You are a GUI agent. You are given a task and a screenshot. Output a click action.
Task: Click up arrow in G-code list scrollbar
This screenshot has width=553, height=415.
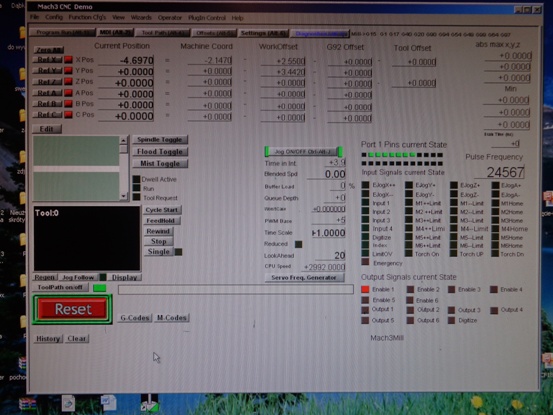coord(123,140)
